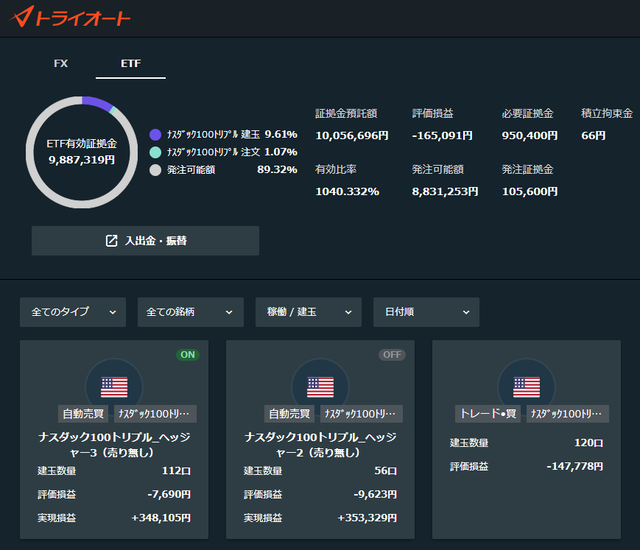Viewport: 640px width, 550px height.
Task: Click the teal ナスダック100トリプル 注文 legend dot
Action: coord(156,152)
